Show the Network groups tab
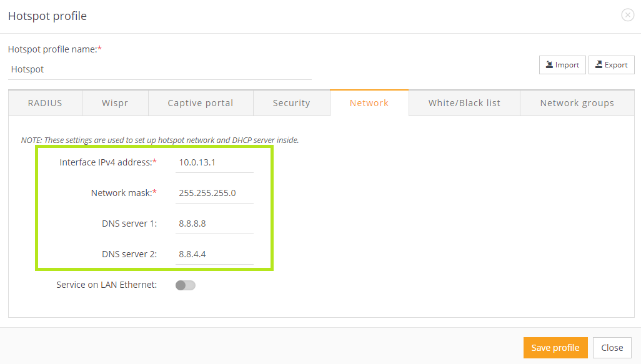 pyautogui.click(x=577, y=103)
